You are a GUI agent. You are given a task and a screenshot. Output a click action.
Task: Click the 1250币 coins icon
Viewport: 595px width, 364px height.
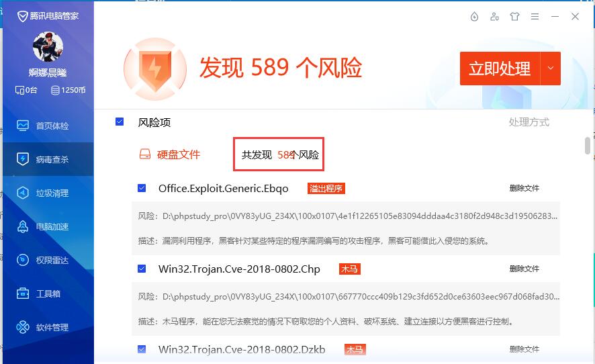(55, 90)
